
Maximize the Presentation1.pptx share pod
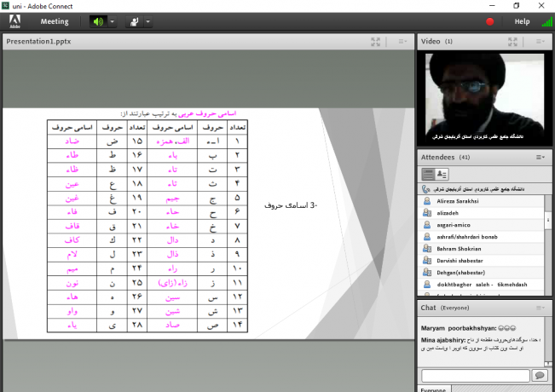(x=376, y=41)
